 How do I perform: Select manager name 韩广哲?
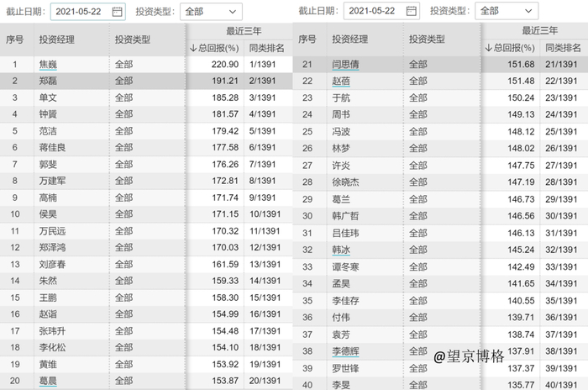(345, 216)
